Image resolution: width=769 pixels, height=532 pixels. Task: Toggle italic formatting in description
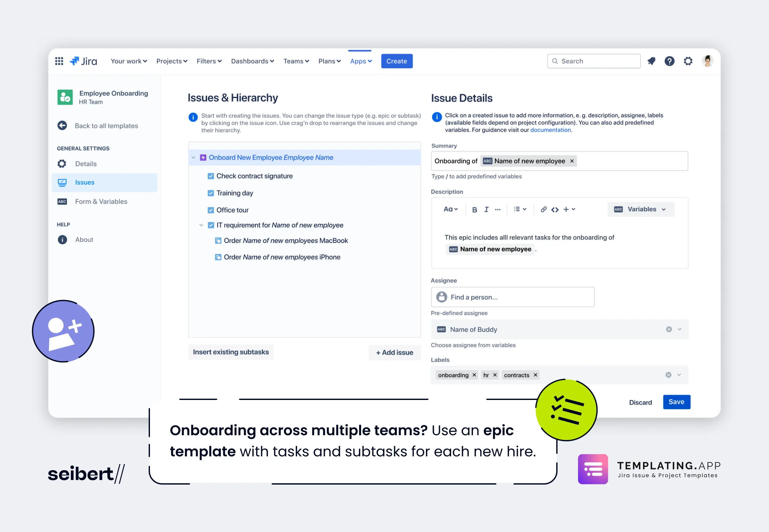[486, 209]
